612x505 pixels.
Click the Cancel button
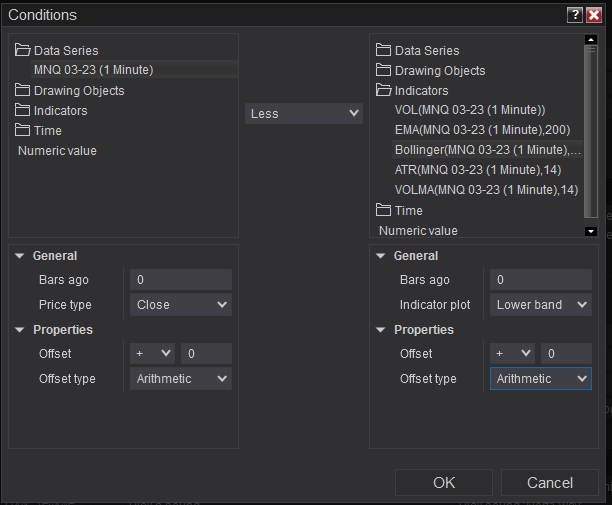click(x=550, y=483)
